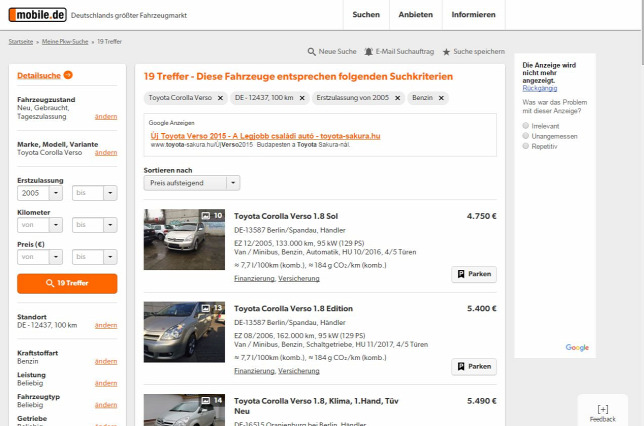Click the orange 19 Treffer search button

67,283
